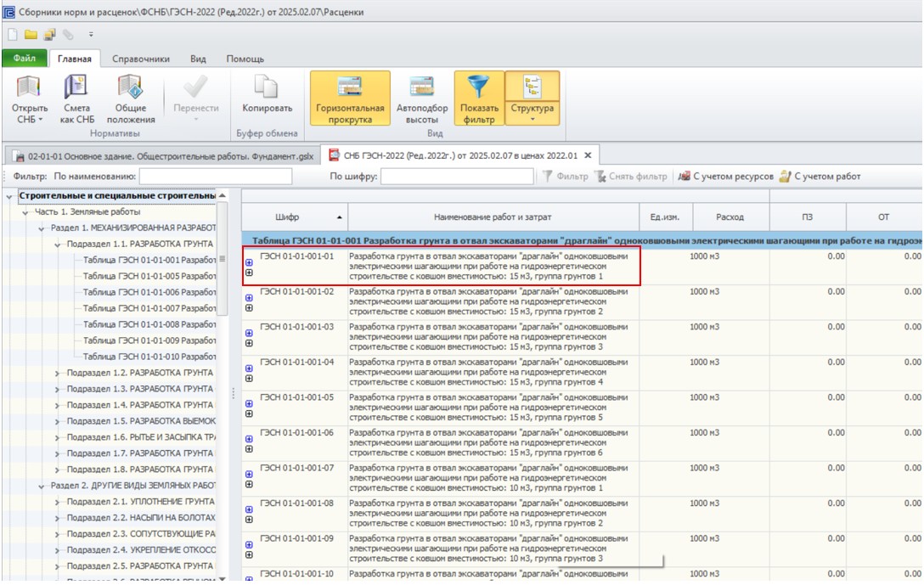Select the Автоподбор высоты icon
The image size is (924, 585).
(421, 87)
